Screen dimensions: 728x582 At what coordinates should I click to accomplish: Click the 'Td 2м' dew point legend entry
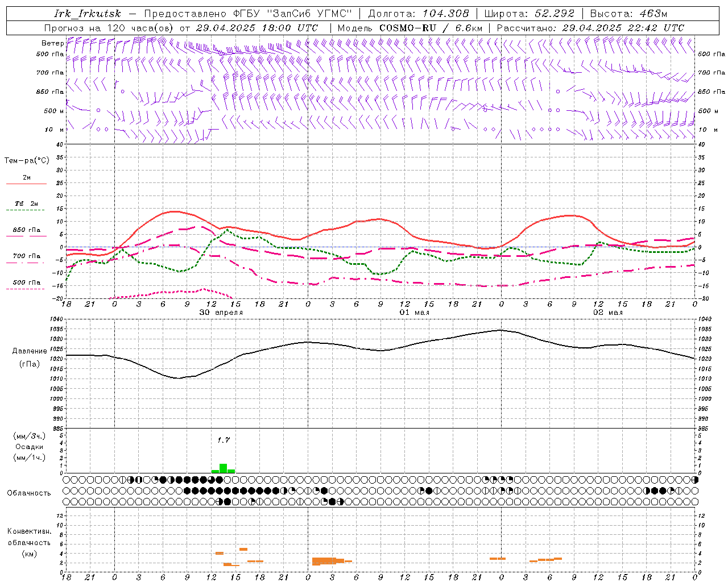27,203
